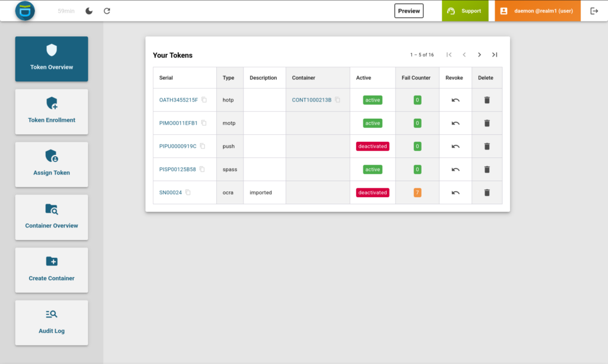The height and width of the screenshot is (364, 608).
Task: Revoke the PIPU0000919C push token
Action: pos(455,146)
